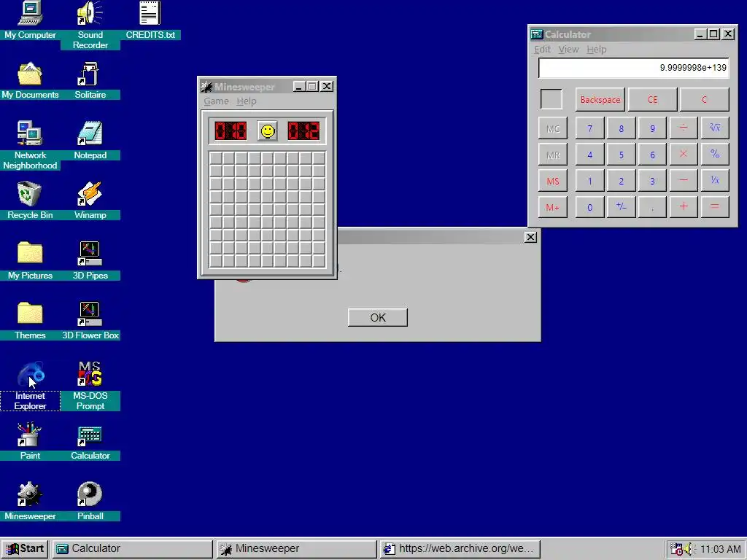Click digit 8 in Calculator

pyautogui.click(x=622, y=128)
